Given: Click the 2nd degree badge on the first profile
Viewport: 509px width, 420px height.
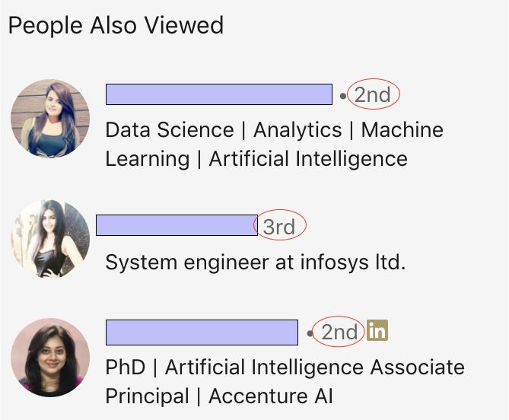Looking at the screenshot, I should 373,95.
